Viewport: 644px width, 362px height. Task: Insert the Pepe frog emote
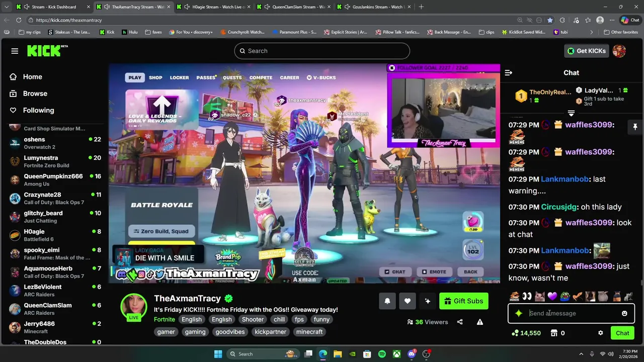coord(566,297)
